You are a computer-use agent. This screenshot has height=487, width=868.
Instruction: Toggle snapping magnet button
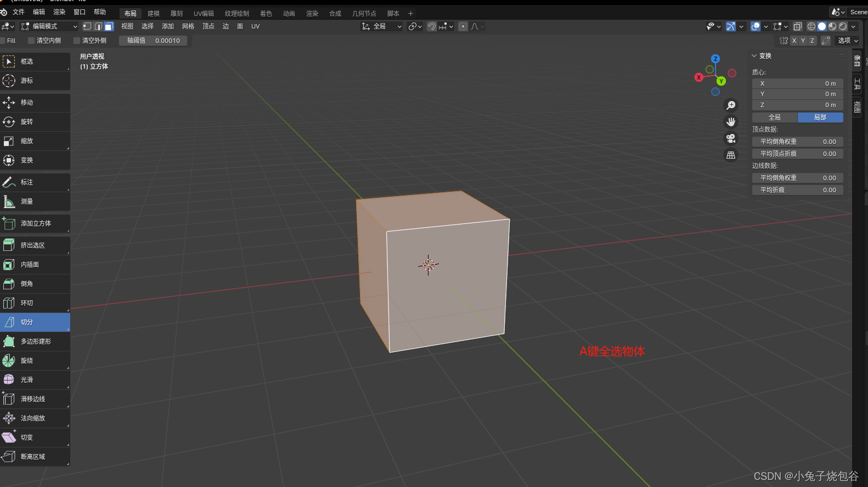click(432, 26)
